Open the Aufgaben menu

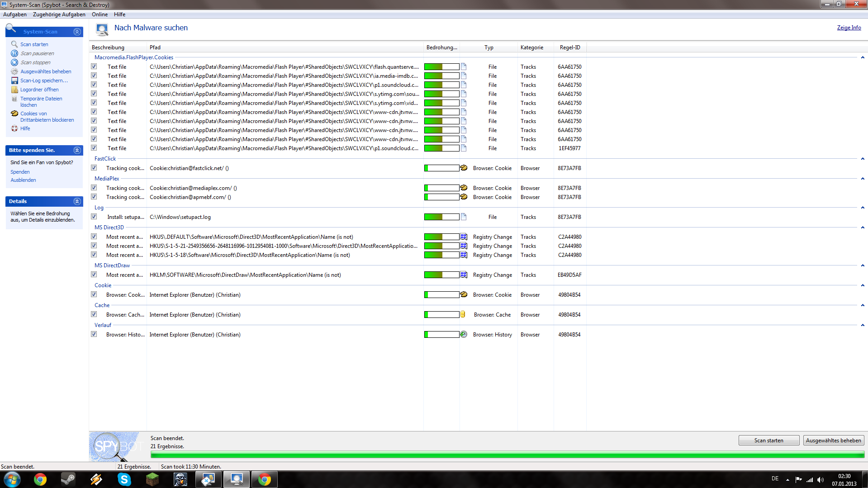click(x=15, y=14)
